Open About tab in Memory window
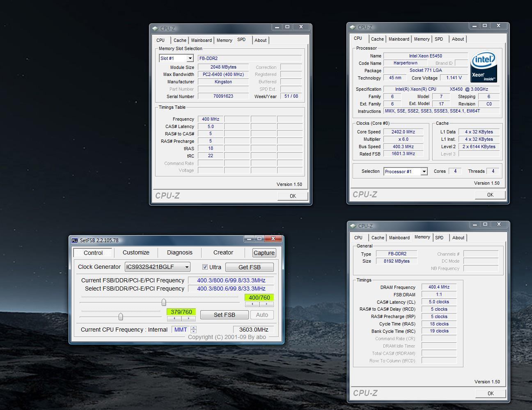Image resolution: width=532 pixels, height=410 pixels. click(x=459, y=238)
